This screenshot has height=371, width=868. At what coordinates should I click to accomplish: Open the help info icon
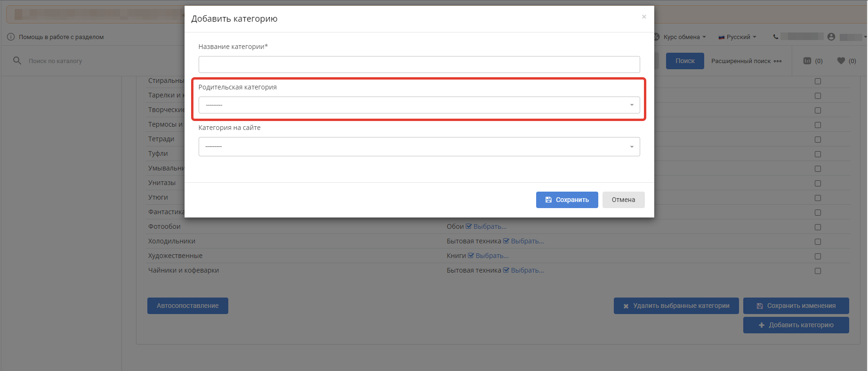click(x=11, y=37)
